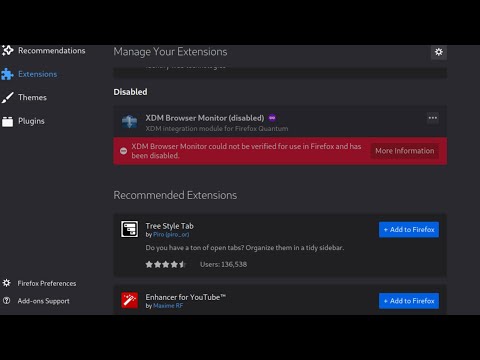Click the Enhancer for YouTube icon
The width and height of the screenshot is (480, 360).
pos(129,300)
